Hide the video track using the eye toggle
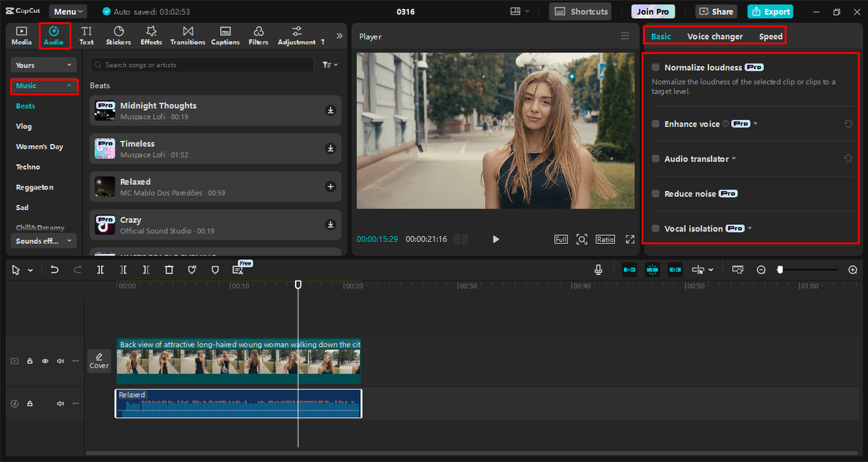The width and height of the screenshot is (868, 462). coord(45,361)
